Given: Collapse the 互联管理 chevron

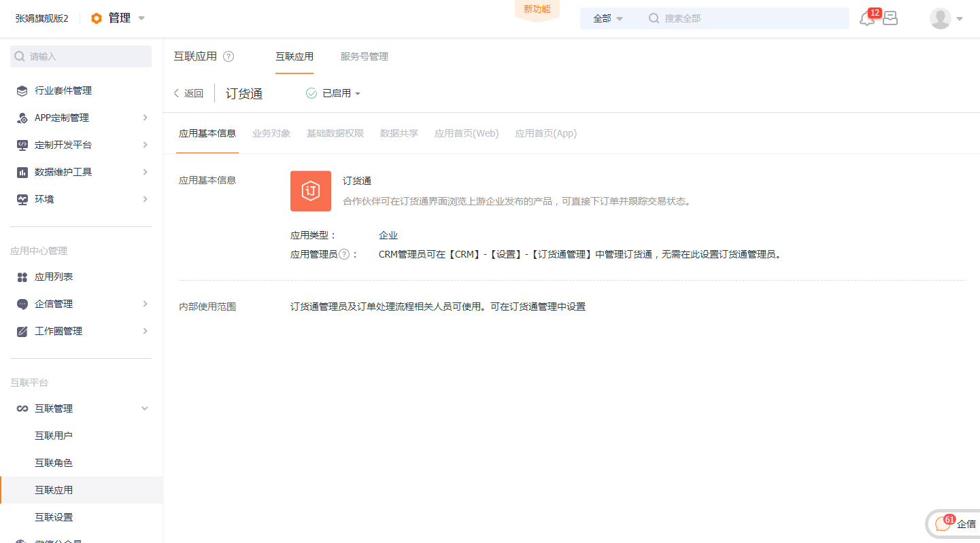Looking at the screenshot, I should point(144,408).
